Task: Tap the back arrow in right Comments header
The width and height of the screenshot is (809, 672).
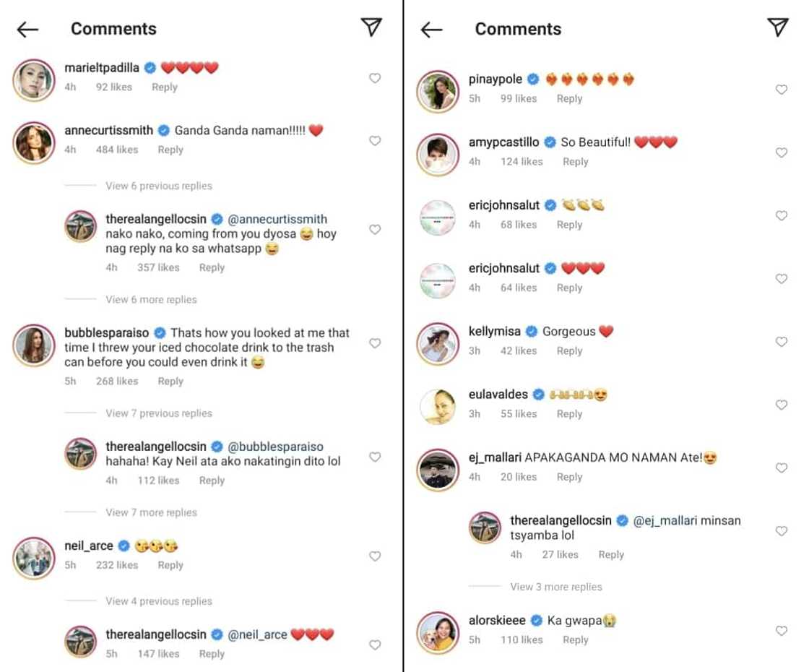Action: click(x=431, y=29)
